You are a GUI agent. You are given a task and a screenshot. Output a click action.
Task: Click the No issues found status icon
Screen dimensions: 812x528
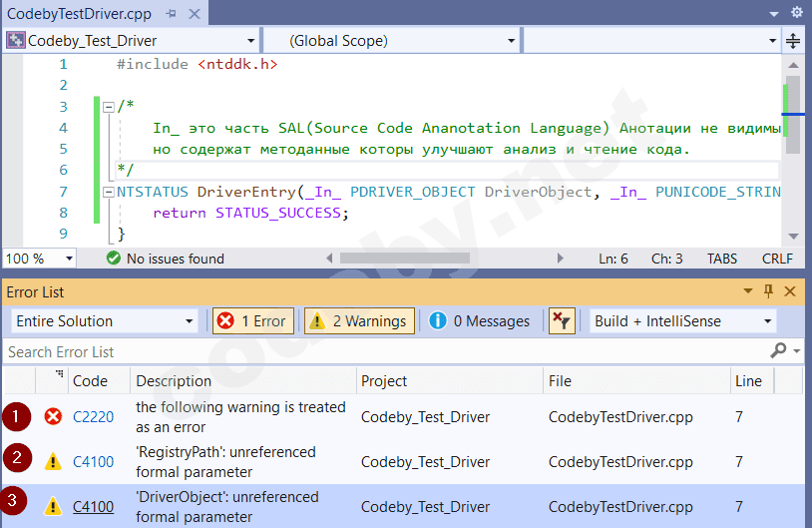(x=114, y=259)
